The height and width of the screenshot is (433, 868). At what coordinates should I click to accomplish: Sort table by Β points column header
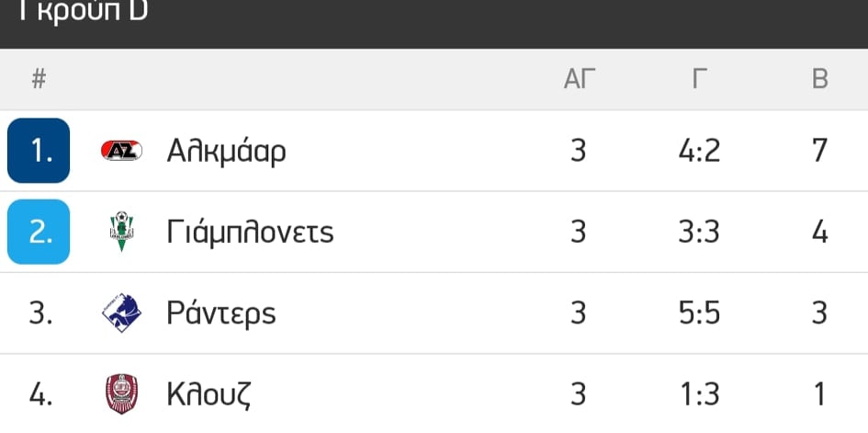point(820,79)
